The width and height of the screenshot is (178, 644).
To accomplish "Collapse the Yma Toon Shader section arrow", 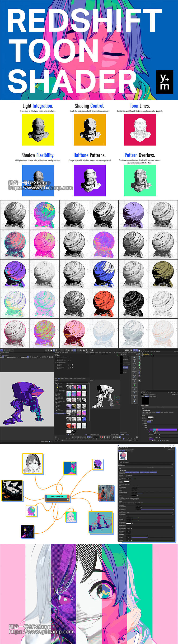I will click(119, 471).
